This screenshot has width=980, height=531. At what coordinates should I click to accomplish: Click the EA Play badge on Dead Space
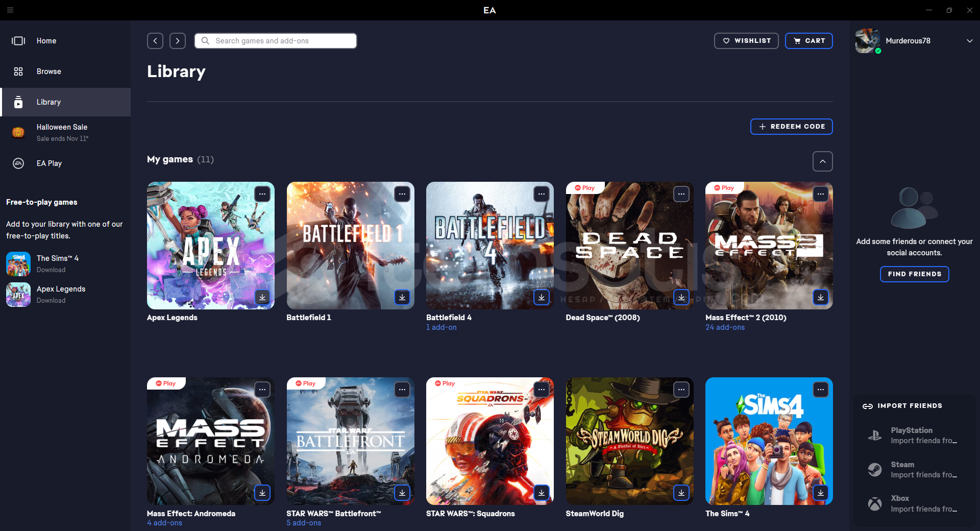pyautogui.click(x=585, y=188)
